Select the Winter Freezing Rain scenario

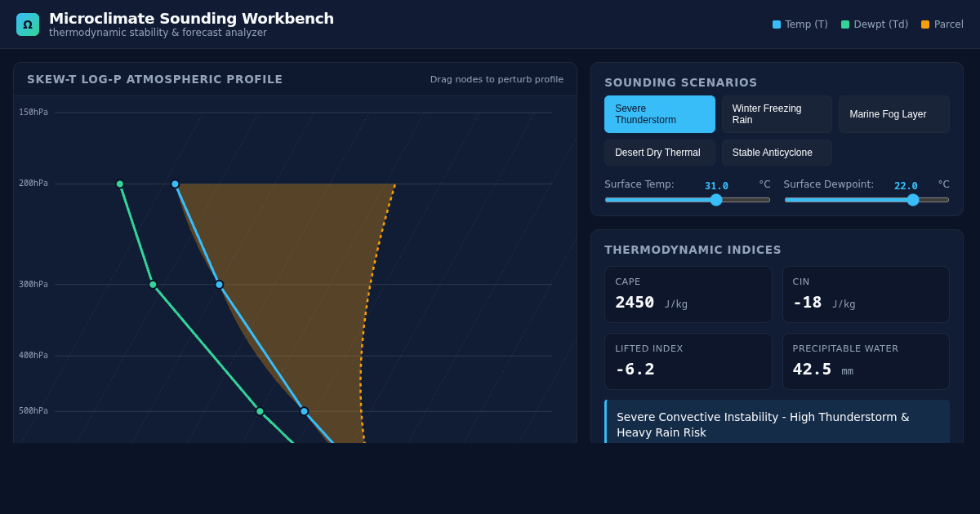click(777, 114)
